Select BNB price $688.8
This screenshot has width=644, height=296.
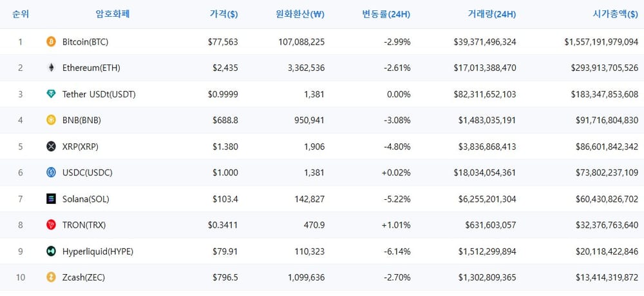[225, 120]
